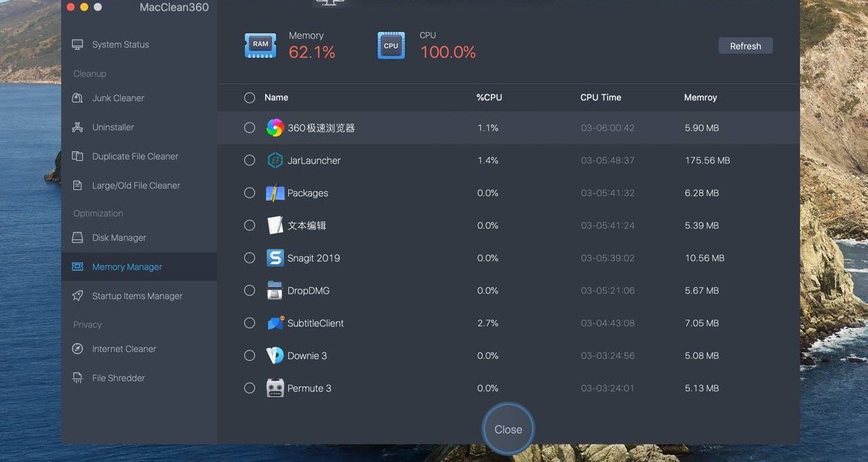Switch to Large/Old File Cleaner
868x462 pixels.
(136, 186)
